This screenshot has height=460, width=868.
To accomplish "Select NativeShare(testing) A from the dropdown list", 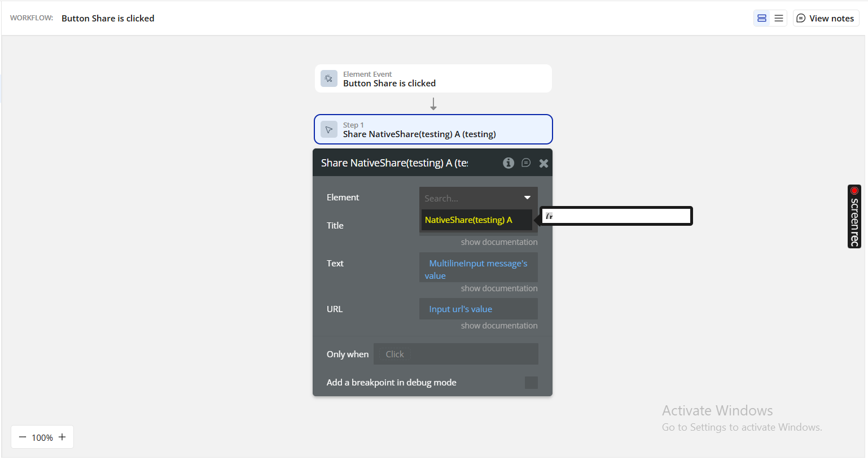I will pos(468,220).
